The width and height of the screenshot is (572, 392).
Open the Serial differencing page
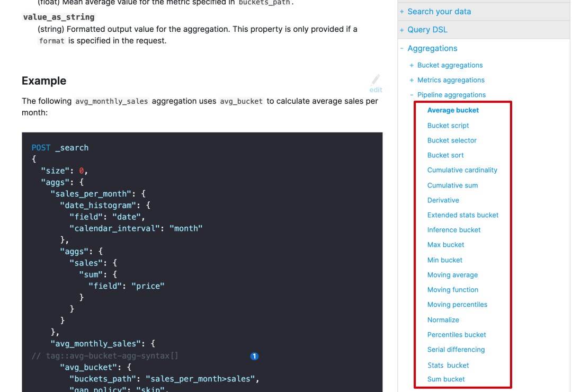455,350
